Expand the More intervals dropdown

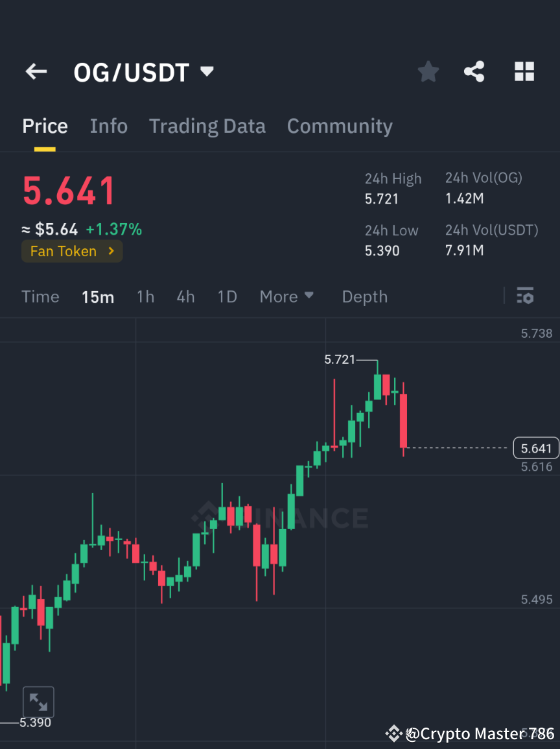coord(286,296)
